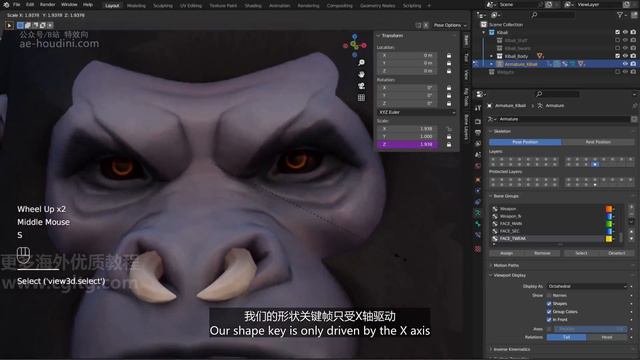The width and height of the screenshot is (640, 360).
Task: Click the Pose Position button
Action: [525, 142]
